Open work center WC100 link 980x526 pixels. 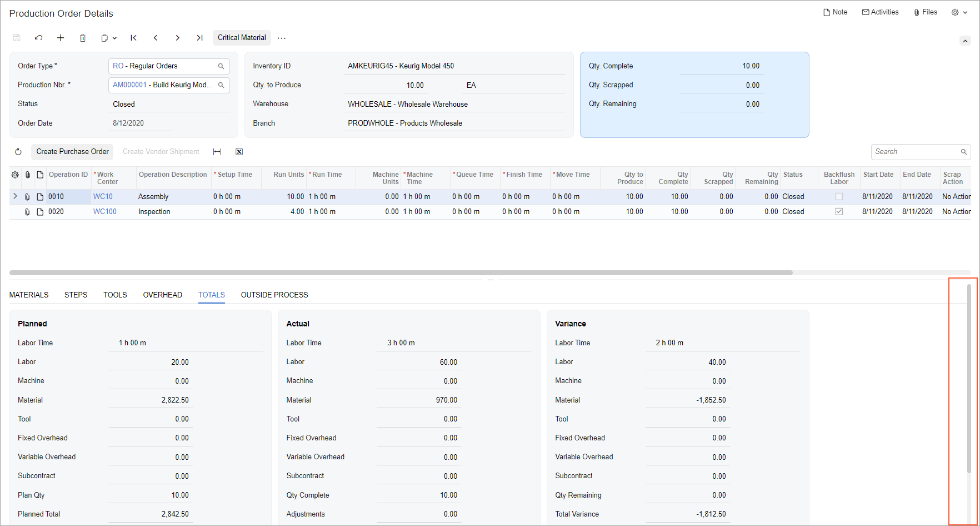pos(105,212)
